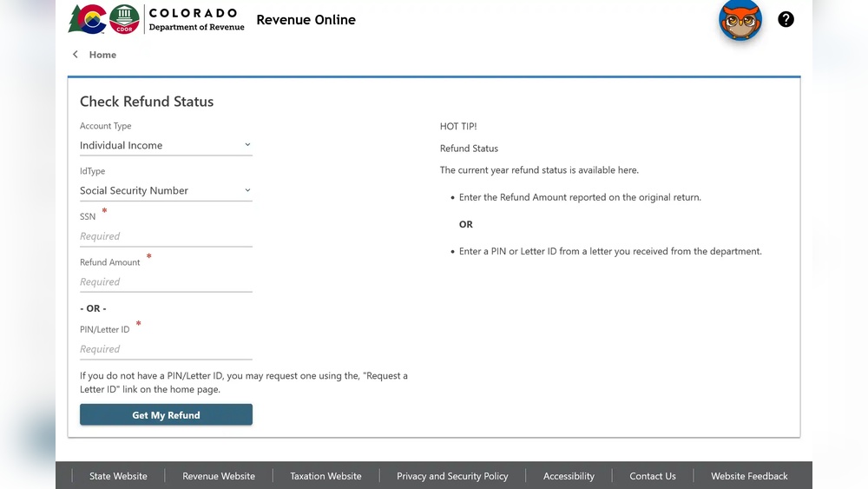Focus the Refund Amount input field
Viewport: 868px width, 489px height.
[166, 281]
